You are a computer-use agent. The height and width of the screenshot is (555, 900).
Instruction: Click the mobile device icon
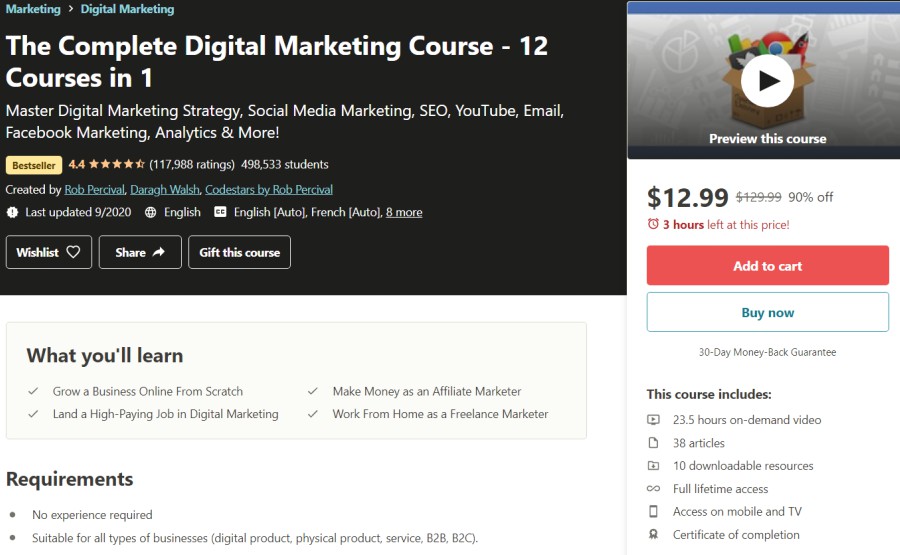(653, 511)
